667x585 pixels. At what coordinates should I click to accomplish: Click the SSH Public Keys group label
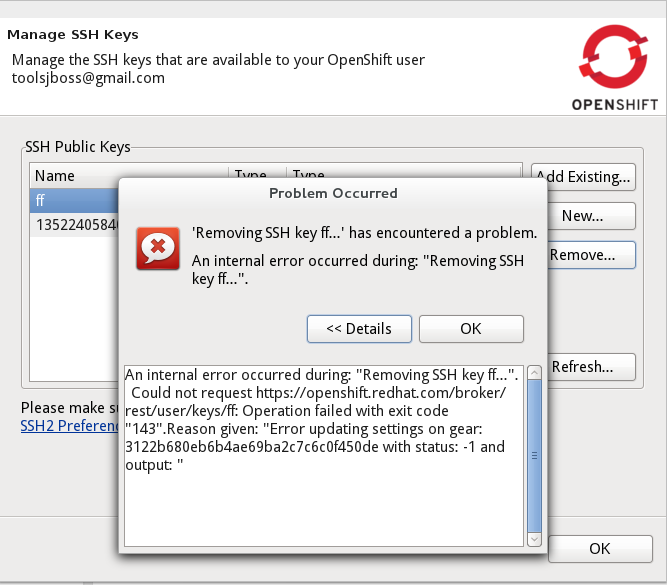(78, 147)
